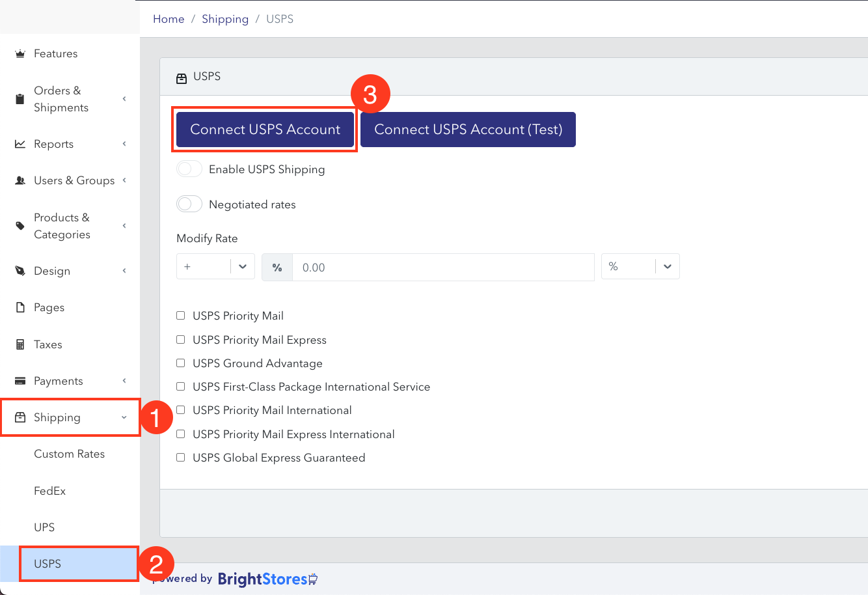Click the Reports label in sidebar
Image resolution: width=868 pixels, height=595 pixels.
(x=53, y=144)
